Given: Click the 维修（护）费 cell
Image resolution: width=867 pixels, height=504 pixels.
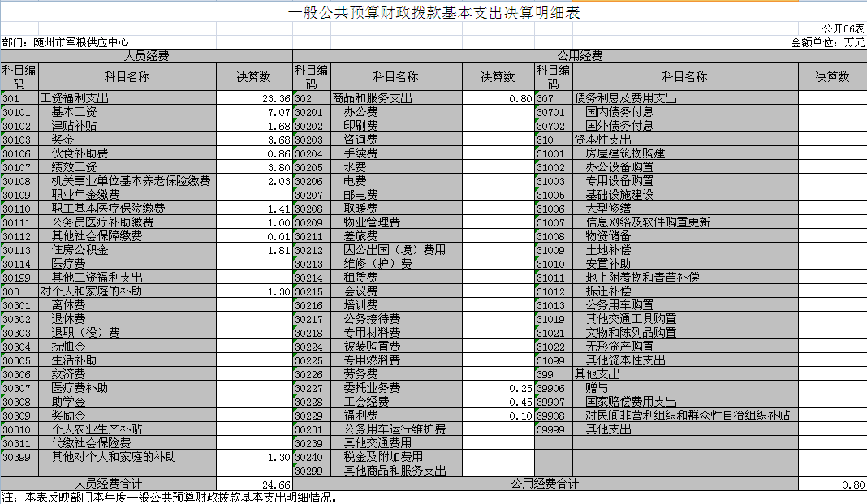Looking at the screenshot, I should (396, 264).
